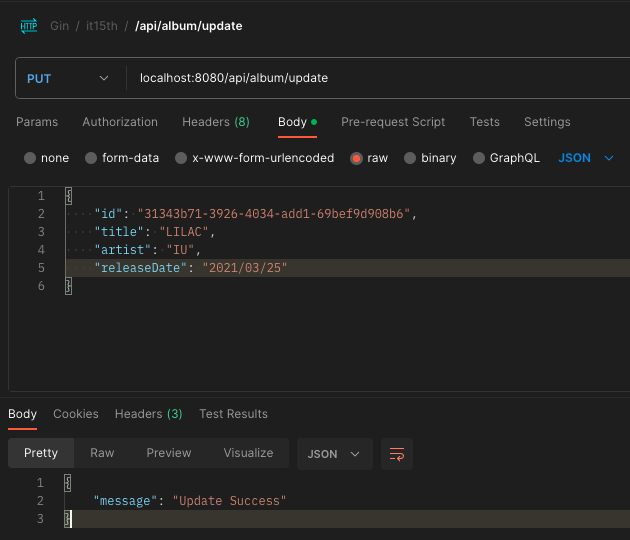
Task: Open the response Cookies tab
Action: point(76,414)
